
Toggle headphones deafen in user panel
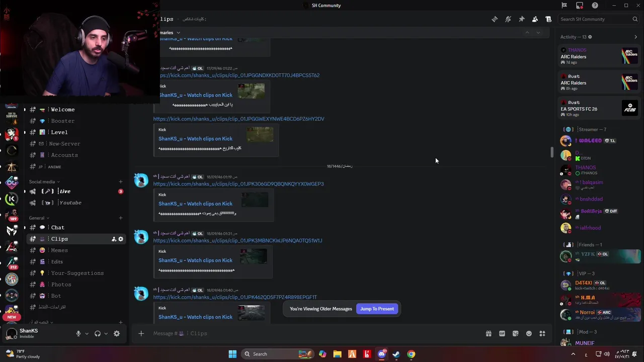(x=98, y=333)
